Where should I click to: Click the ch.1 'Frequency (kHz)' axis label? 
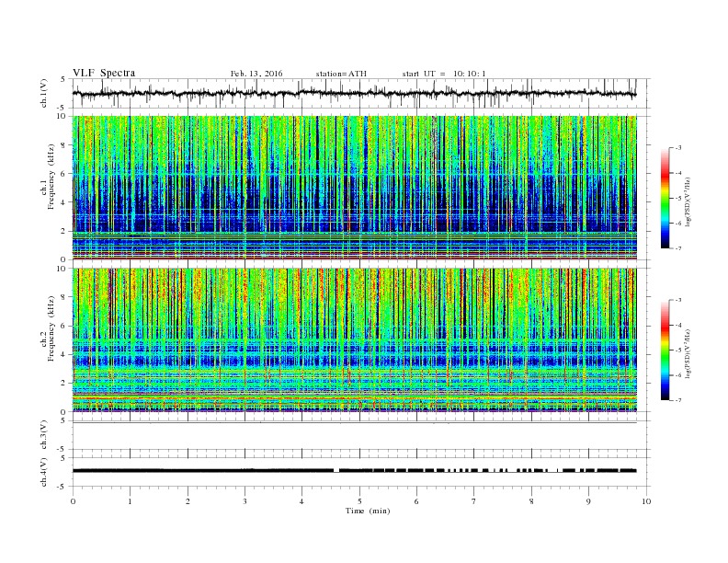pyautogui.click(x=51, y=177)
